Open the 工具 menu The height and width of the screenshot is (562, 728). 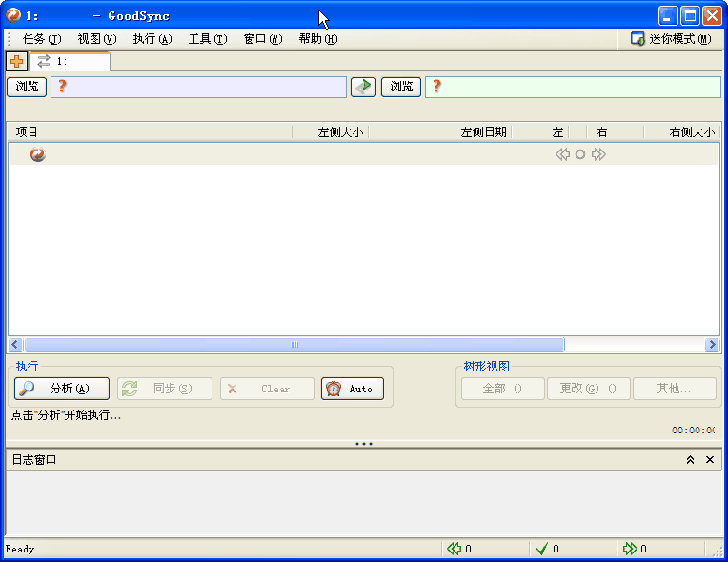coord(207,39)
